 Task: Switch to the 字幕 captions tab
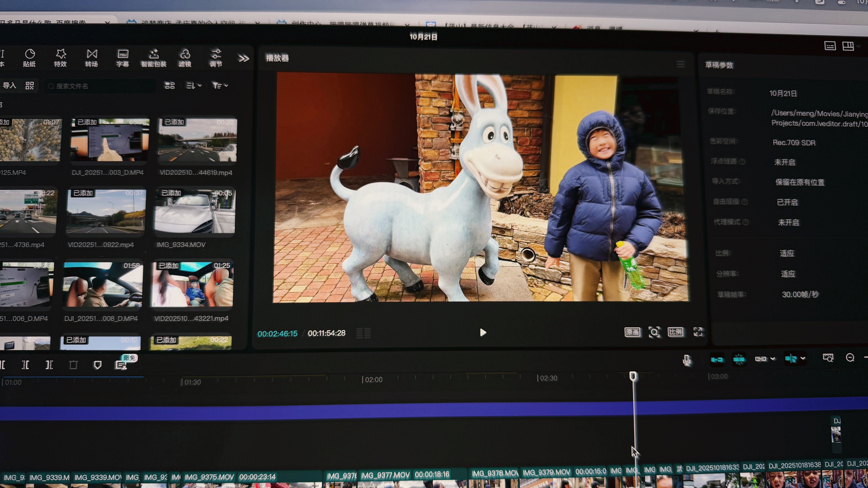pos(123,58)
